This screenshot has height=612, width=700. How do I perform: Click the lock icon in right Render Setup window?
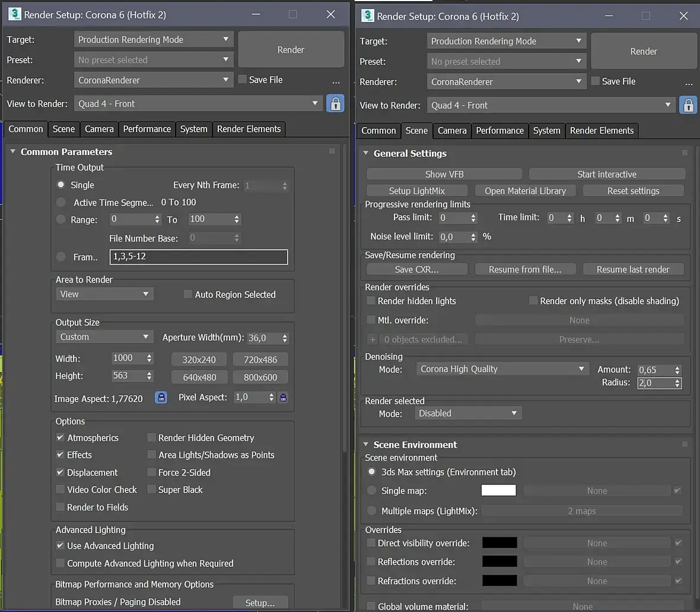tap(688, 105)
